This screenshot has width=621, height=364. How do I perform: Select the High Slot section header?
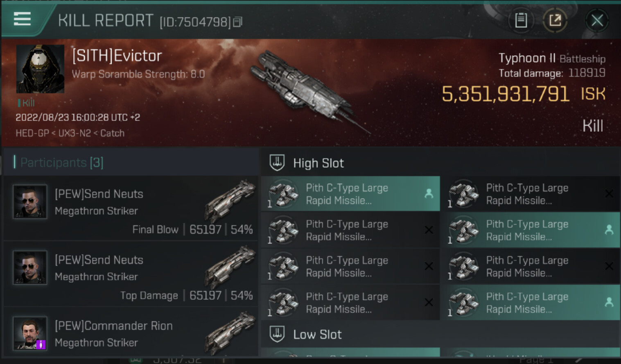(318, 163)
